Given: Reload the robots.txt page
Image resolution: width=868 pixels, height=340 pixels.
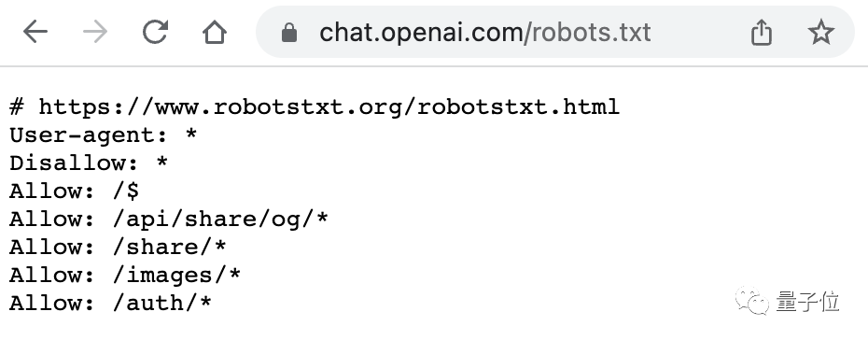Looking at the screenshot, I should [155, 32].
